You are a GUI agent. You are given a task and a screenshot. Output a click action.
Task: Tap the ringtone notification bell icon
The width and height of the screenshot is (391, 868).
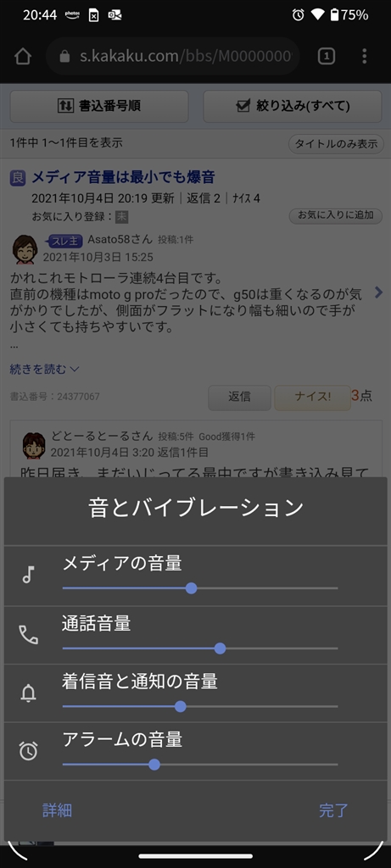28,693
